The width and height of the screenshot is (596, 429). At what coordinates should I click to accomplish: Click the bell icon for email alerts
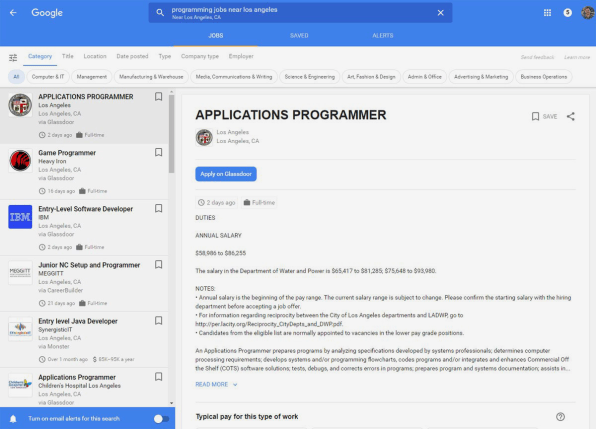13,419
